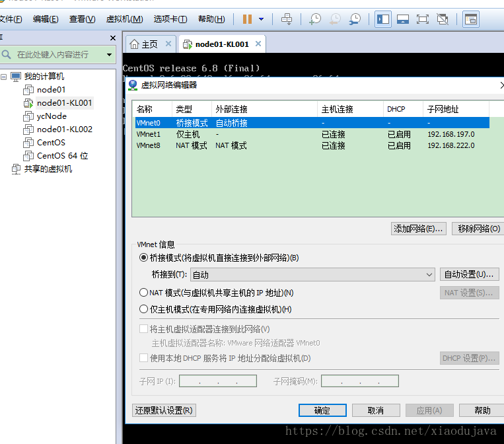This screenshot has height=444, width=504.
Task: Enter full screen mode icon
Action: [x=422, y=19]
